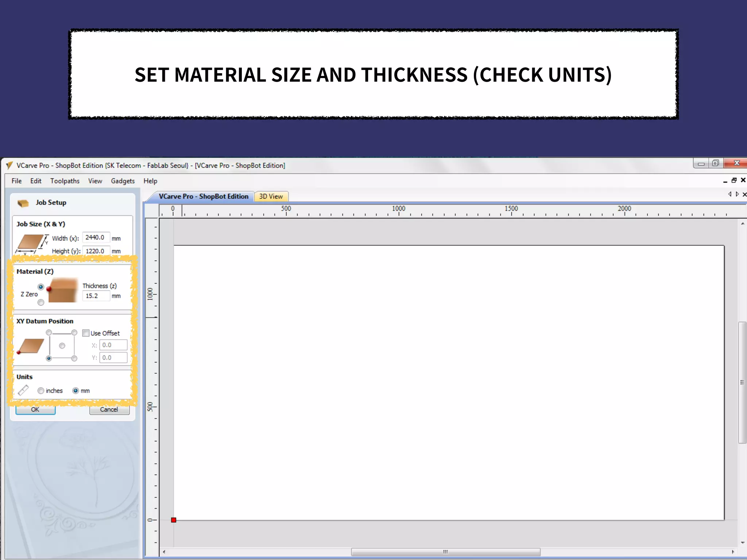Viewport: 747px width, 560px height.
Task: Set Z Zero to bottom of material
Action: (41, 303)
